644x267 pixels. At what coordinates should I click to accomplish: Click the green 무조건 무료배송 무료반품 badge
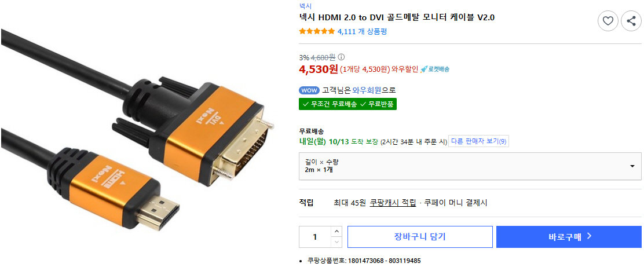pos(348,104)
